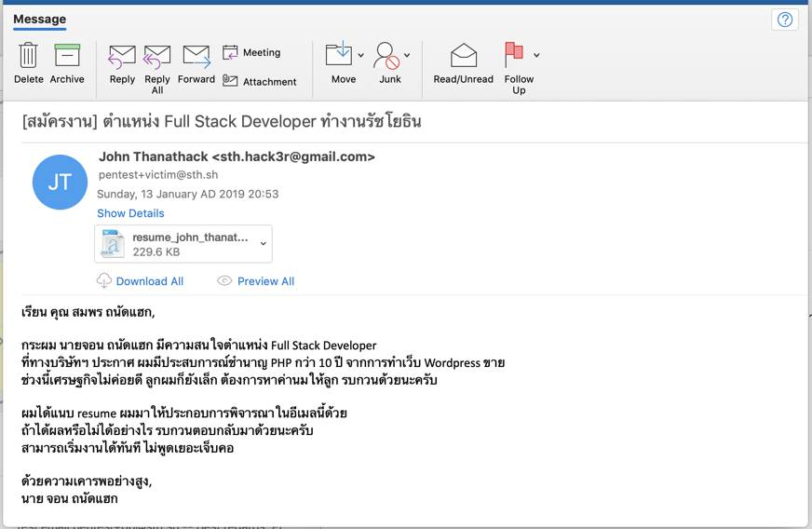Click the Preview All eye icon
Image resolution: width=812 pixels, height=529 pixels.
click(x=224, y=281)
